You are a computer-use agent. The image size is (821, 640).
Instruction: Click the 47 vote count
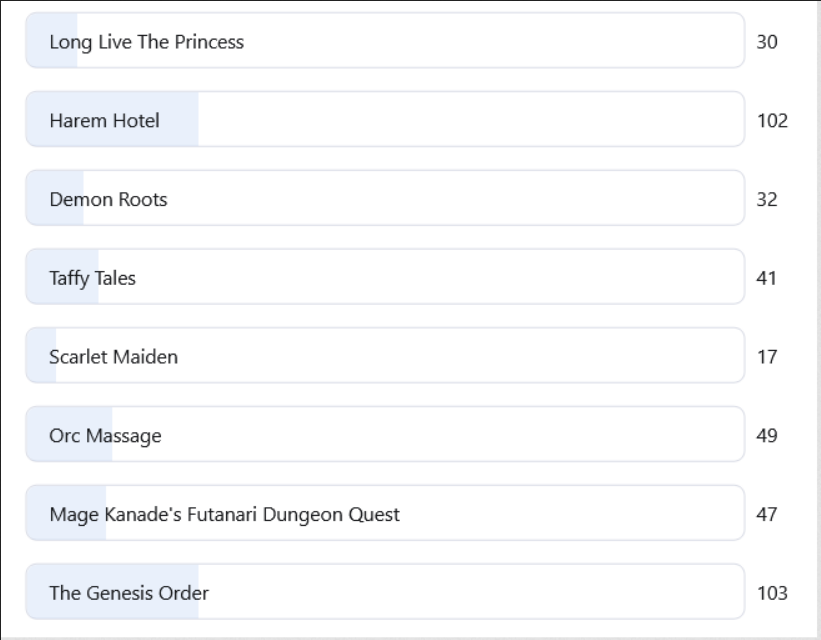click(767, 514)
